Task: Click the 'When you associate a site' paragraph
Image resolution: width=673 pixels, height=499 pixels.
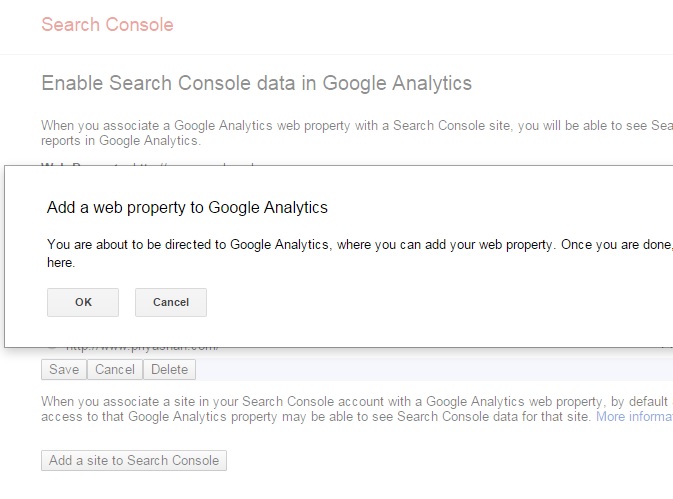Action: [356, 401]
